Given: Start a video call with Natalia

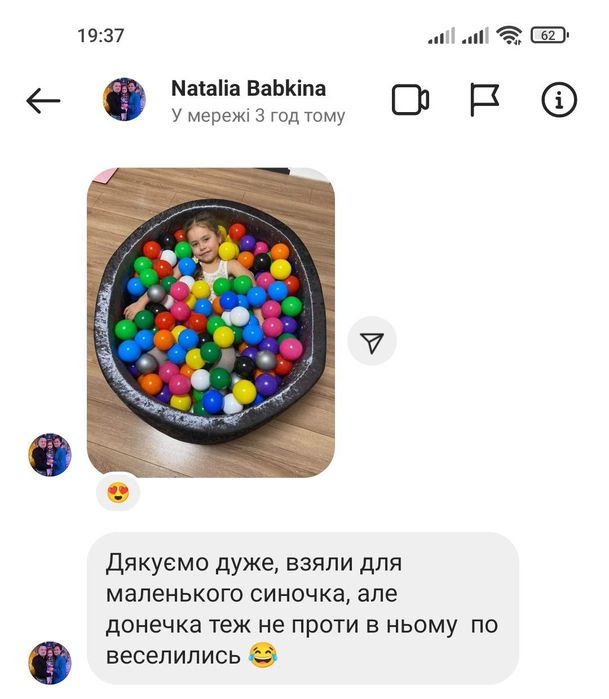Looking at the screenshot, I should 410,99.
